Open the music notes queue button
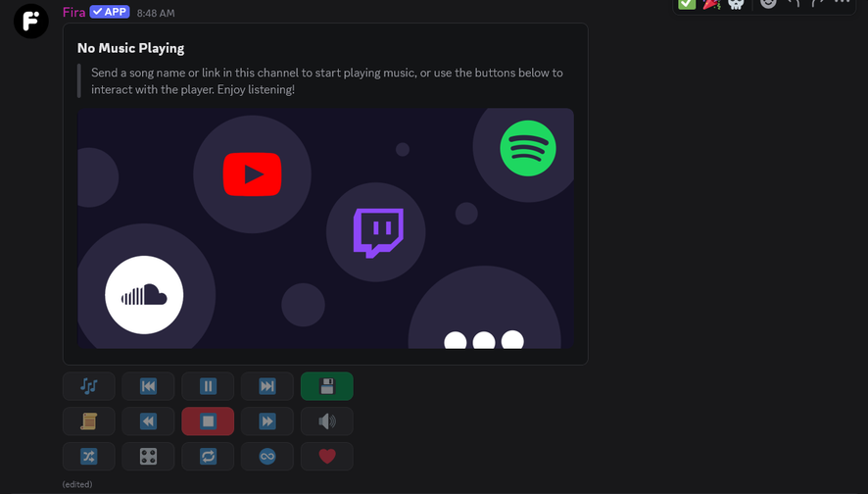Viewport: 868px width, 494px height. coord(88,386)
